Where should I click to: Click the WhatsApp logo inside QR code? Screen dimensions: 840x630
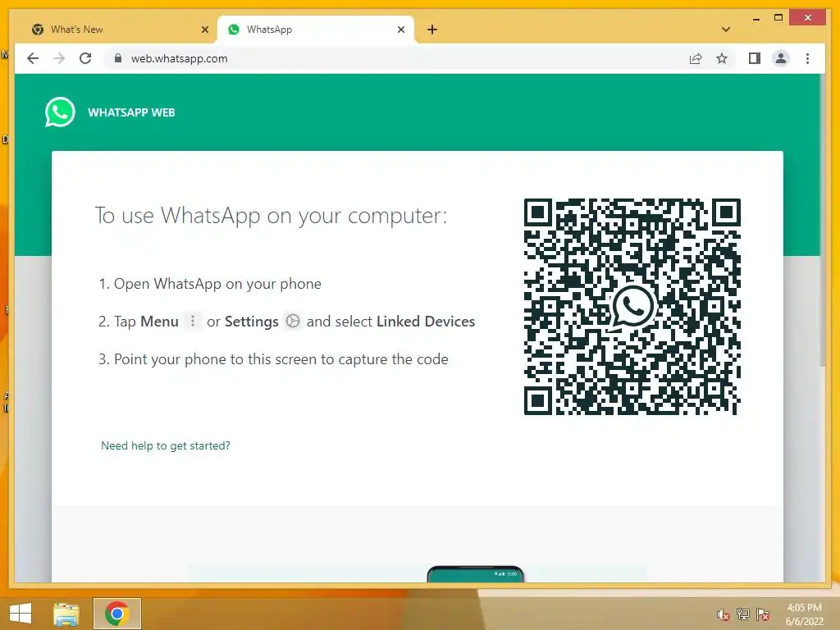(632, 307)
